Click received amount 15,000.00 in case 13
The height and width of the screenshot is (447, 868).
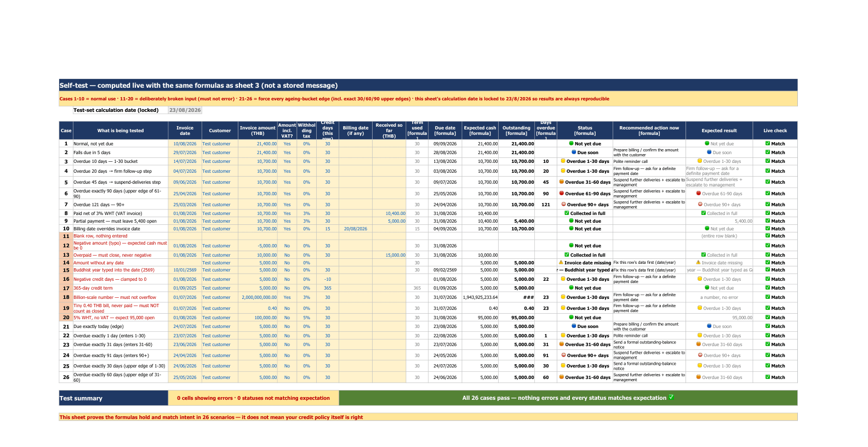[x=389, y=255]
